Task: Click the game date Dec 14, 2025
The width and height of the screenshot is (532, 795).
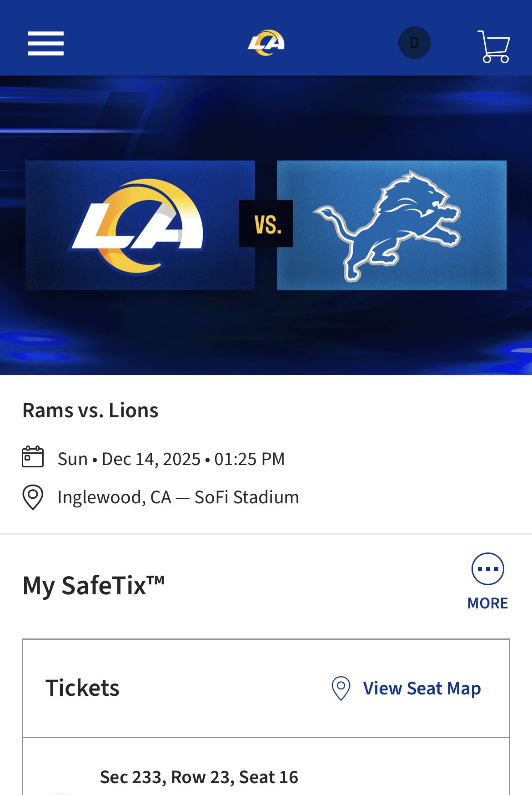Action: tap(171, 459)
